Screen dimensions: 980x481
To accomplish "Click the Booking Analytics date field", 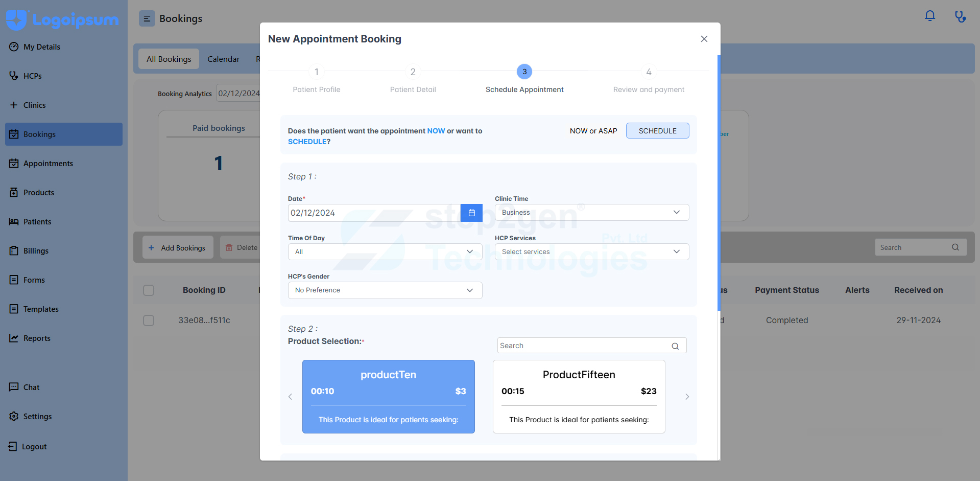I will (238, 93).
